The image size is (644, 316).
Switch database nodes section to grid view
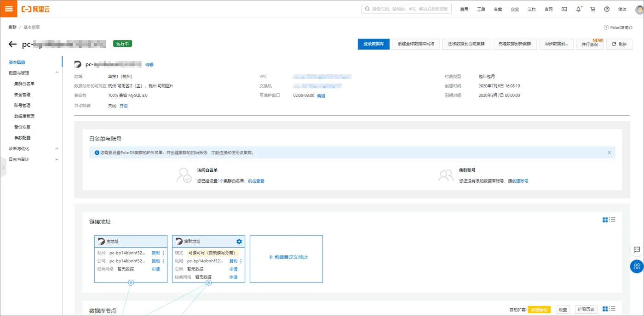605,309
